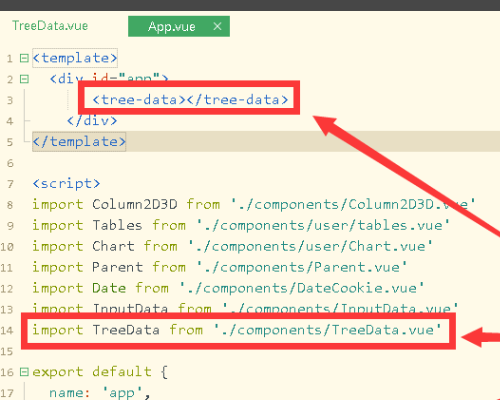Click the <script> tag on line 7
The image size is (500, 400).
coord(66,184)
